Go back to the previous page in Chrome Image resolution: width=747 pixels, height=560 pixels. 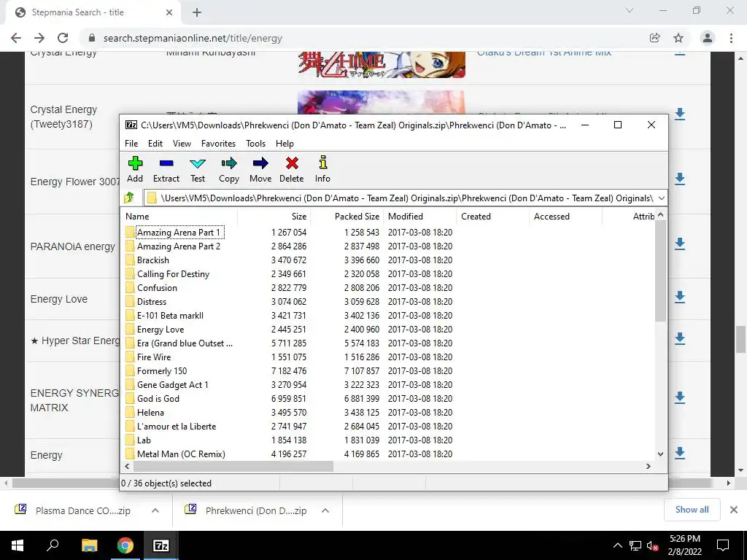[x=16, y=38]
